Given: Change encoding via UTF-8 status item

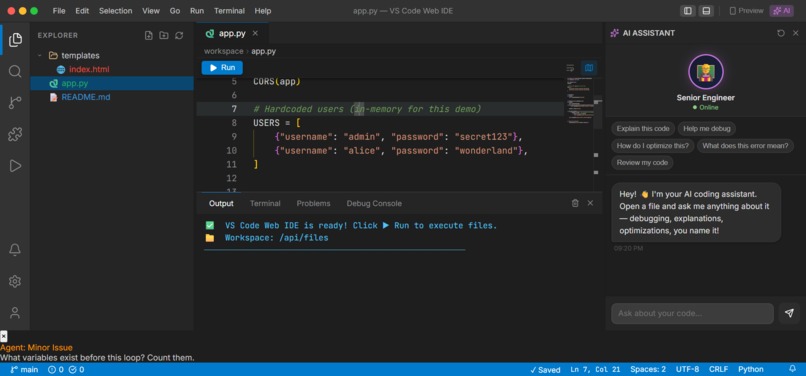Looking at the screenshot, I should (x=687, y=369).
